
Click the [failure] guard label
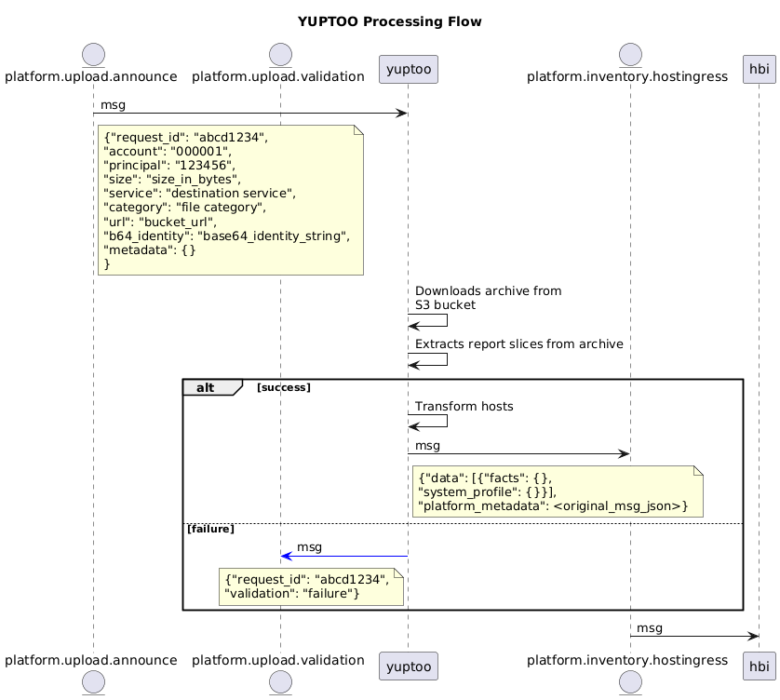click(x=210, y=529)
